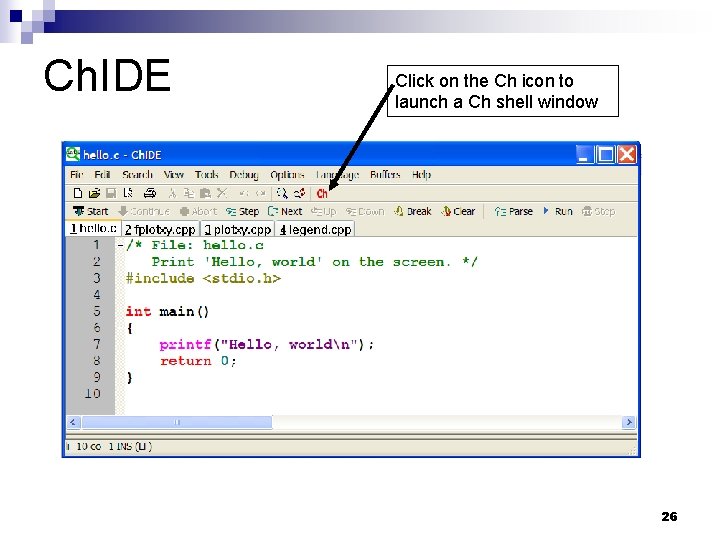Click the '/* File: hello.c' comment line
Image resolution: width=720 pixels, height=540 pixels.
195,246
